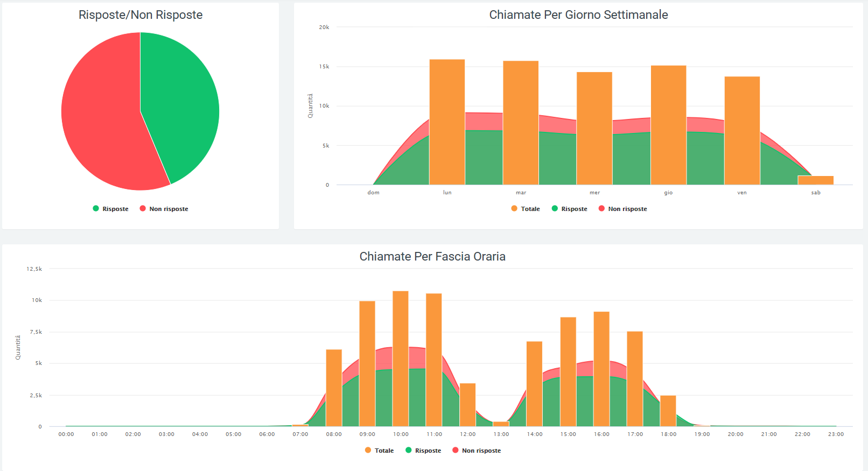Toggle Risposte legend in hourly chart
Screen dimensions: 868x471
pyautogui.click(x=423, y=451)
